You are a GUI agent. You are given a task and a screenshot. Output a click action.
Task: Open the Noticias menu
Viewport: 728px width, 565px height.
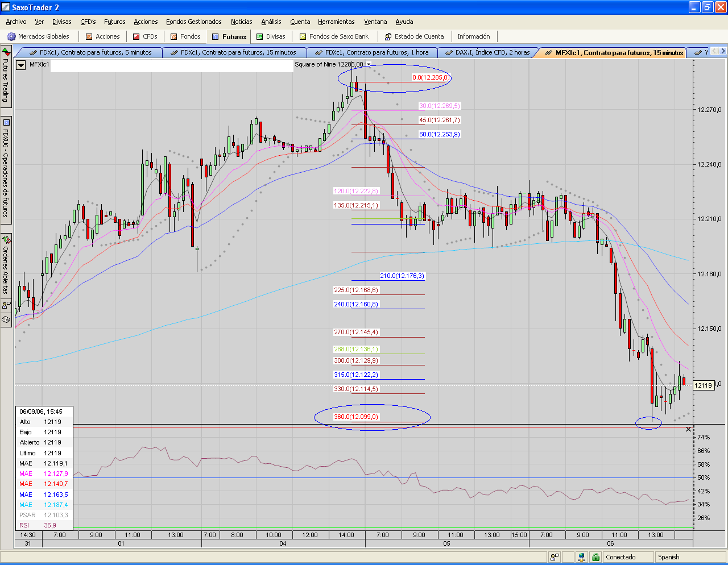click(242, 22)
